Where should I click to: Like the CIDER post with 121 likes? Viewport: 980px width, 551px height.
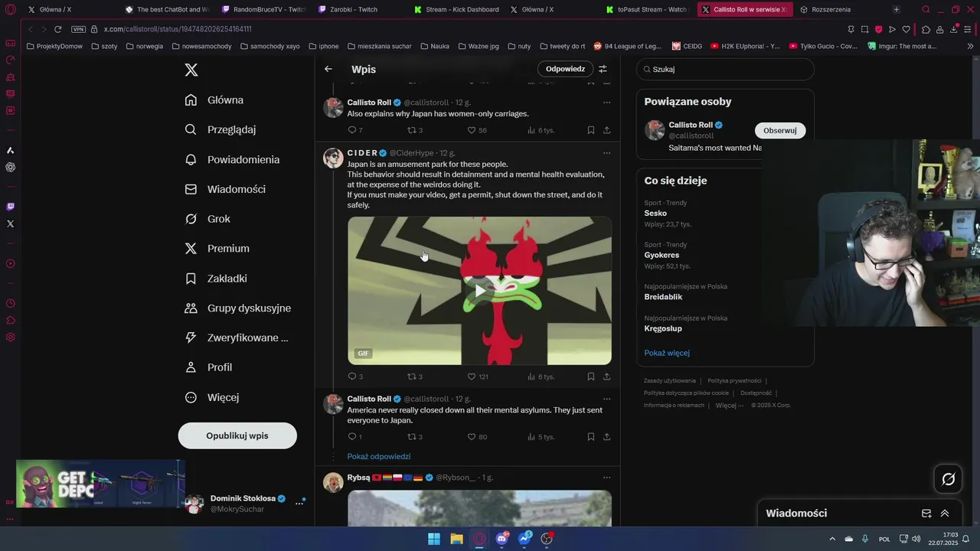(x=472, y=377)
